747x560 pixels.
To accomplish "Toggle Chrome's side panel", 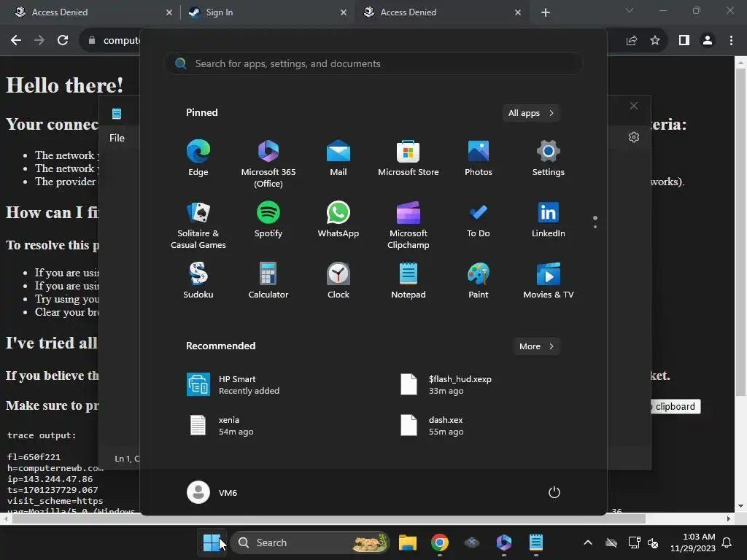I will [684, 41].
